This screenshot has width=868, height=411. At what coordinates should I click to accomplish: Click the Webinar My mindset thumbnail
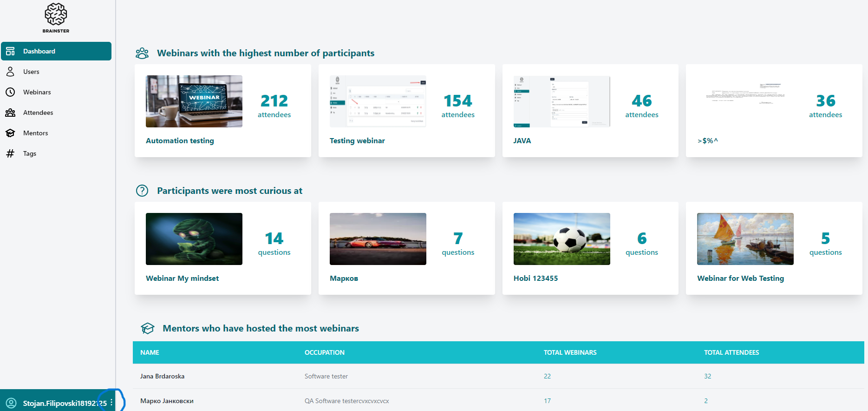[194, 239]
